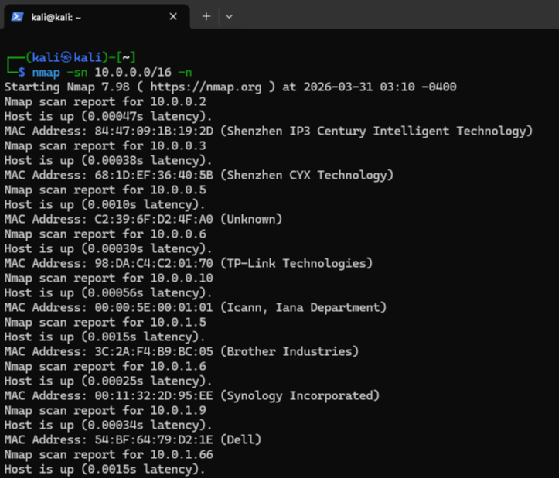The width and height of the screenshot is (559, 478).
Task: Click 'Nmap scan report for 10.0.0.10'
Action: tap(109, 278)
